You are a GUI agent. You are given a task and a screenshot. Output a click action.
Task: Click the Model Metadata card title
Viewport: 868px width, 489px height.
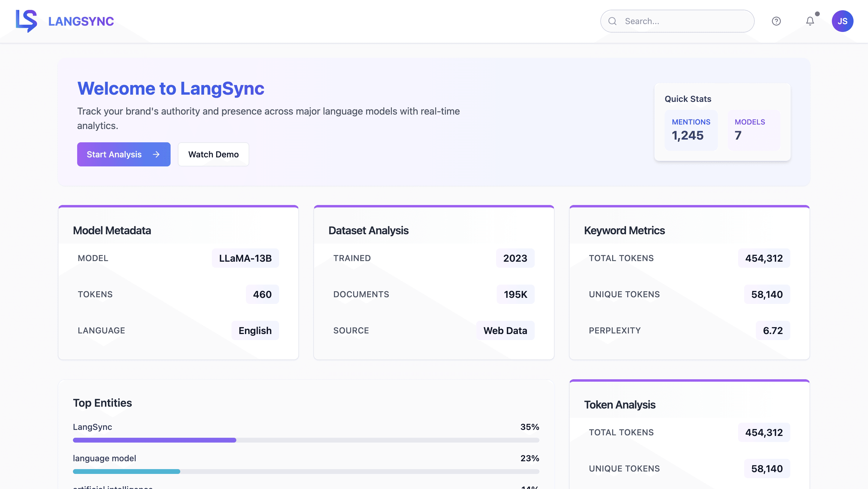pyautogui.click(x=112, y=231)
